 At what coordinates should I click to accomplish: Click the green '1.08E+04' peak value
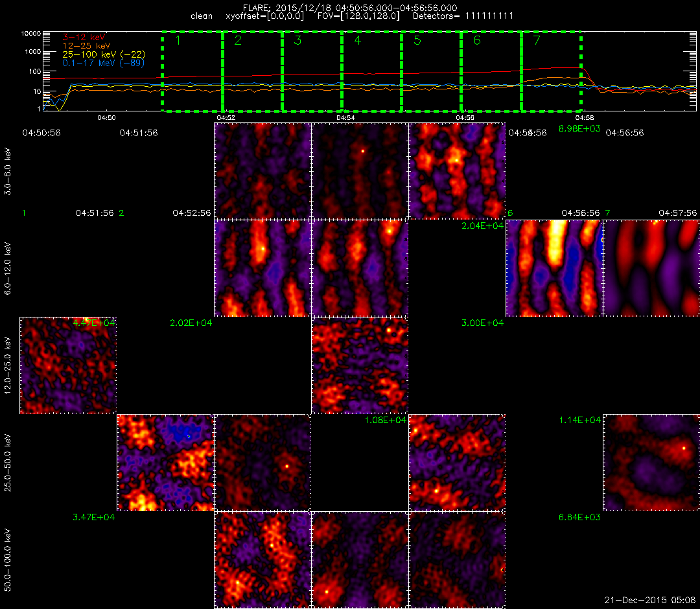point(385,420)
